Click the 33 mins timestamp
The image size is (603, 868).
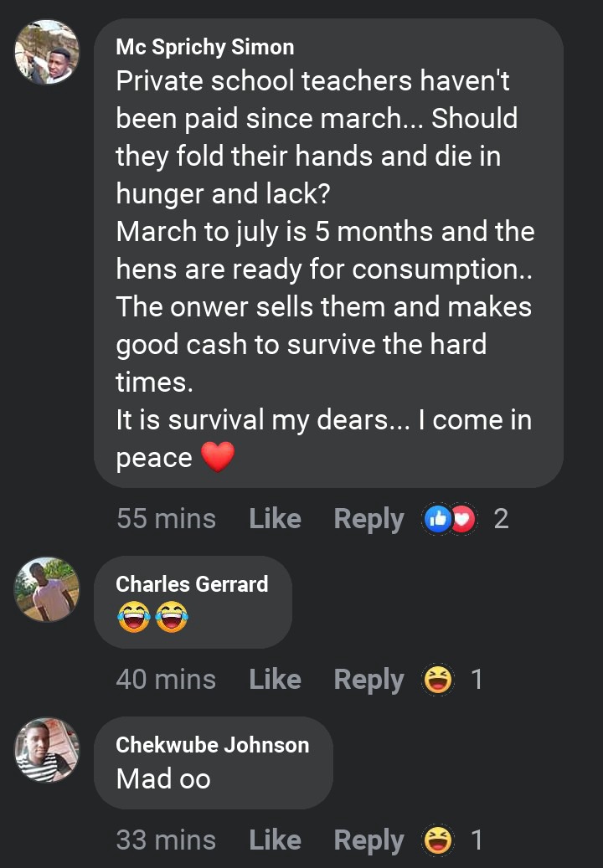[x=166, y=840]
